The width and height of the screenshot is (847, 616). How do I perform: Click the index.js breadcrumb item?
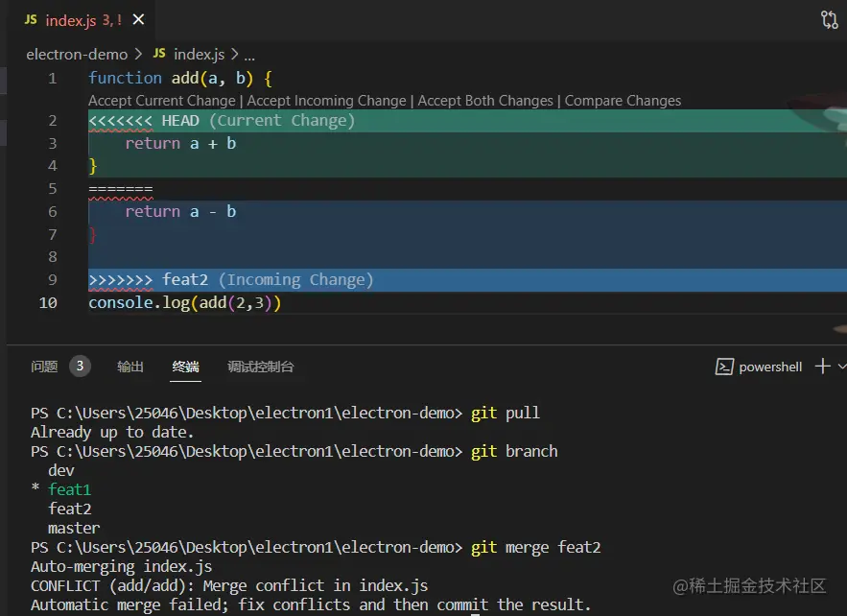coord(199,55)
